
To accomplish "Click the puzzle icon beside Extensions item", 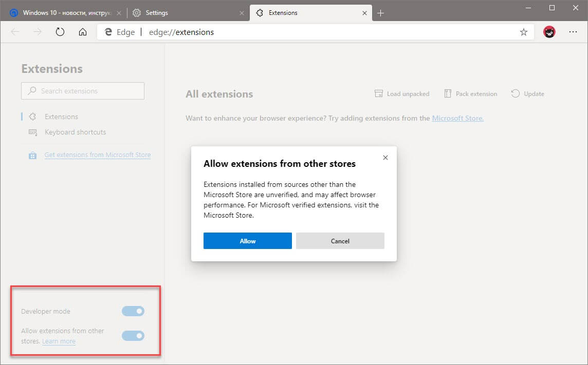I will point(32,117).
